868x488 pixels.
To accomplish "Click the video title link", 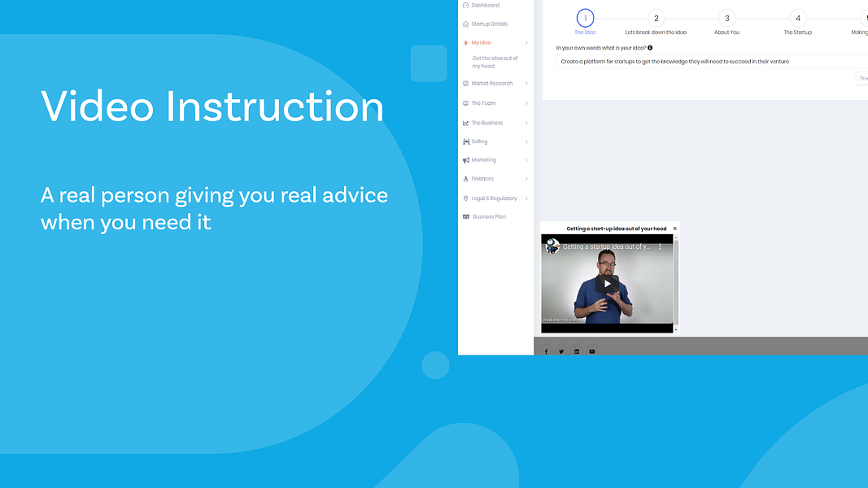I will click(607, 246).
